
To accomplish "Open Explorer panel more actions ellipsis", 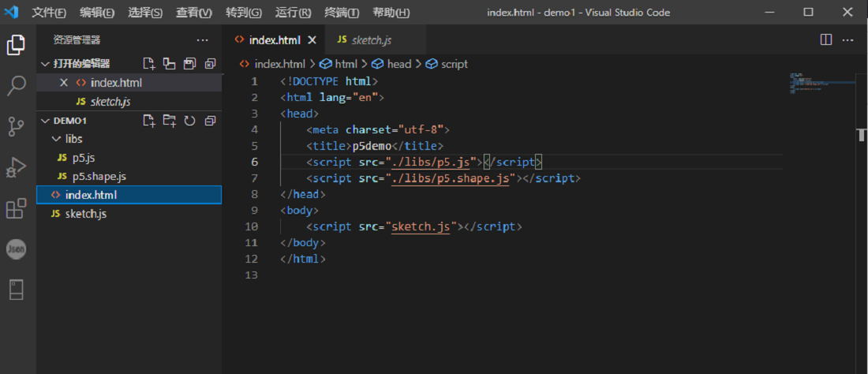I will 203,39.
